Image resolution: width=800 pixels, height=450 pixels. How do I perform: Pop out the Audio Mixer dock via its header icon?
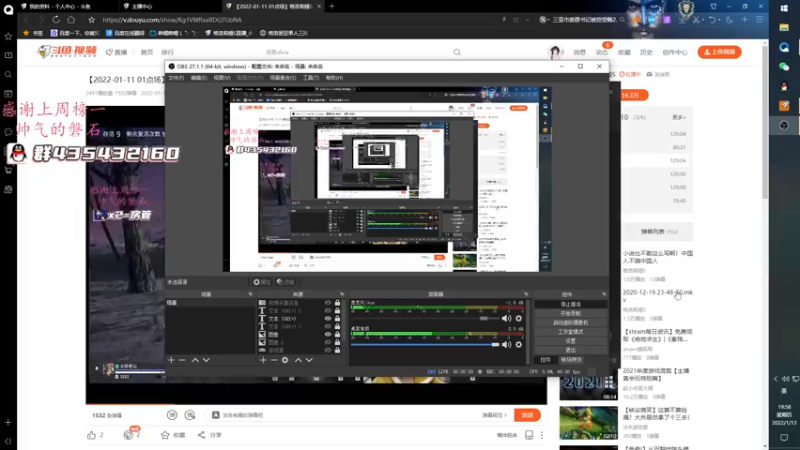[x=526, y=294]
